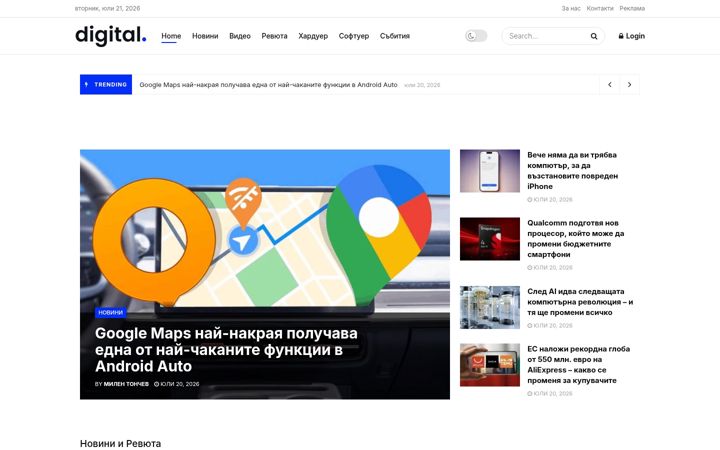Open author Милен Тончев link
The width and height of the screenshot is (720, 450).
coord(126,384)
